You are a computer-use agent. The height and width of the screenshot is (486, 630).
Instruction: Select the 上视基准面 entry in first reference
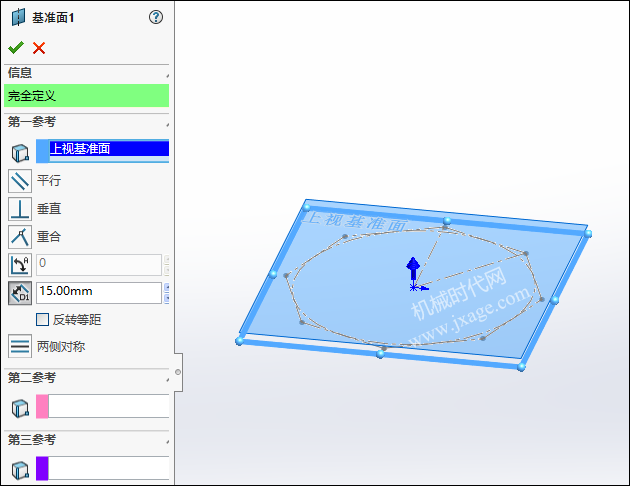109,149
